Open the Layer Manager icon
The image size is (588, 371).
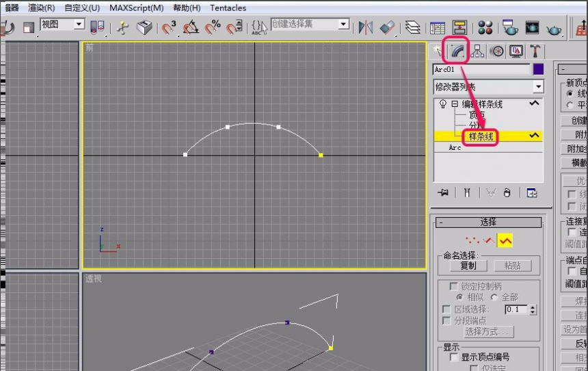[413, 27]
